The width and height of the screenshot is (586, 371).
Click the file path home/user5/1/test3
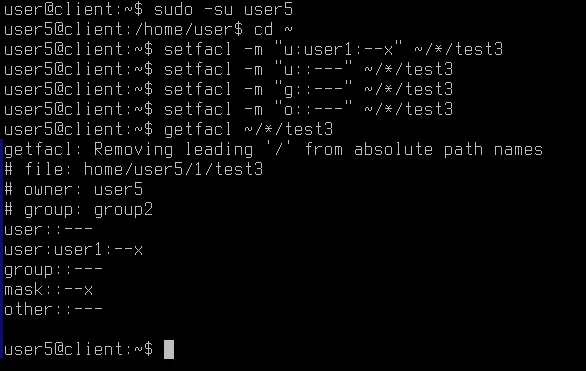173,169
